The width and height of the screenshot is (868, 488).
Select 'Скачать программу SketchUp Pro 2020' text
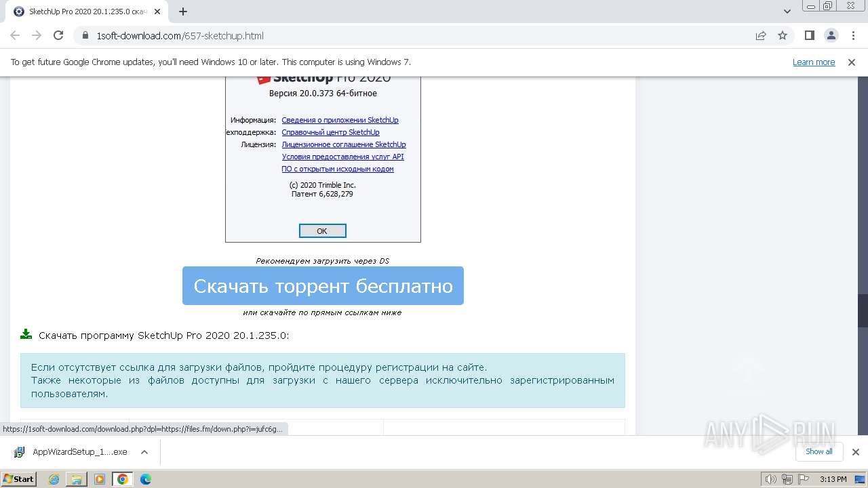pos(163,335)
